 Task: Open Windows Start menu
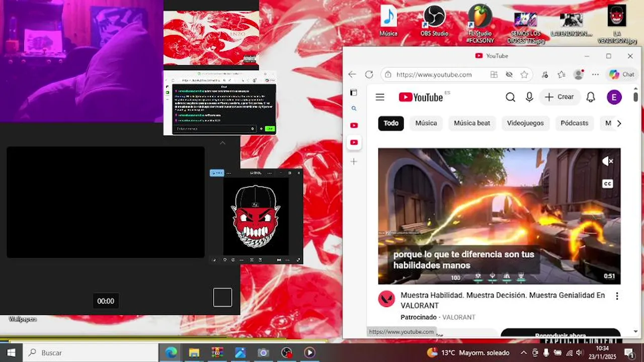(x=11, y=353)
